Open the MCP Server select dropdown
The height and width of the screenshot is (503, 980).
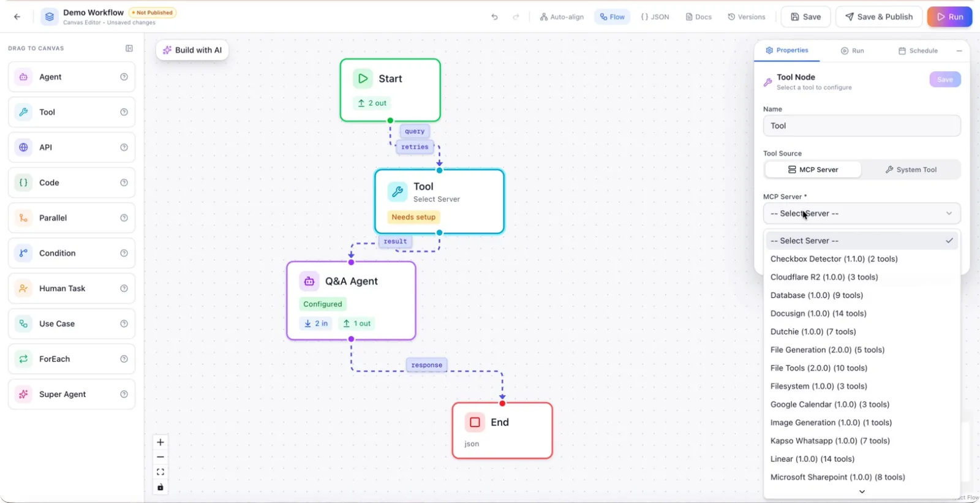click(862, 214)
